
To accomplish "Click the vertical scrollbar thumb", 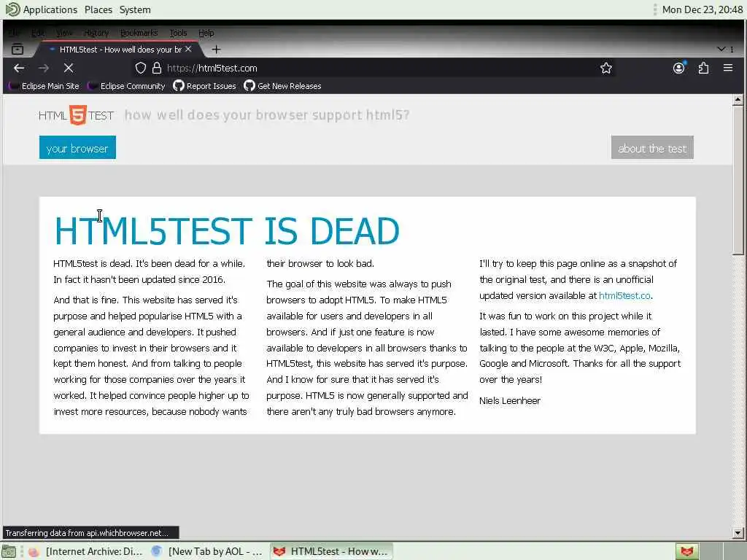I will [738, 181].
